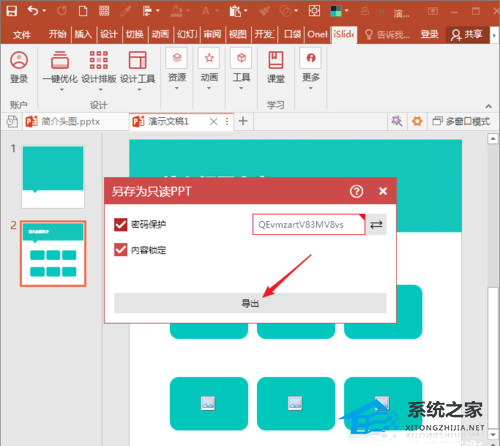
Task: Toggle 密码保护 checkbox
Action: [121, 225]
